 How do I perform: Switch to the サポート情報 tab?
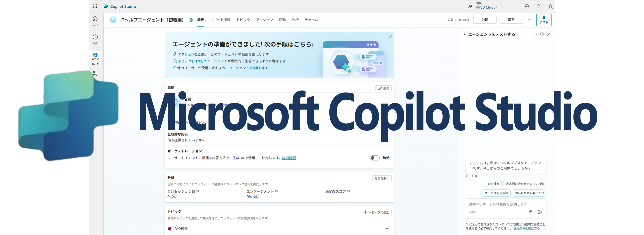click(x=220, y=20)
